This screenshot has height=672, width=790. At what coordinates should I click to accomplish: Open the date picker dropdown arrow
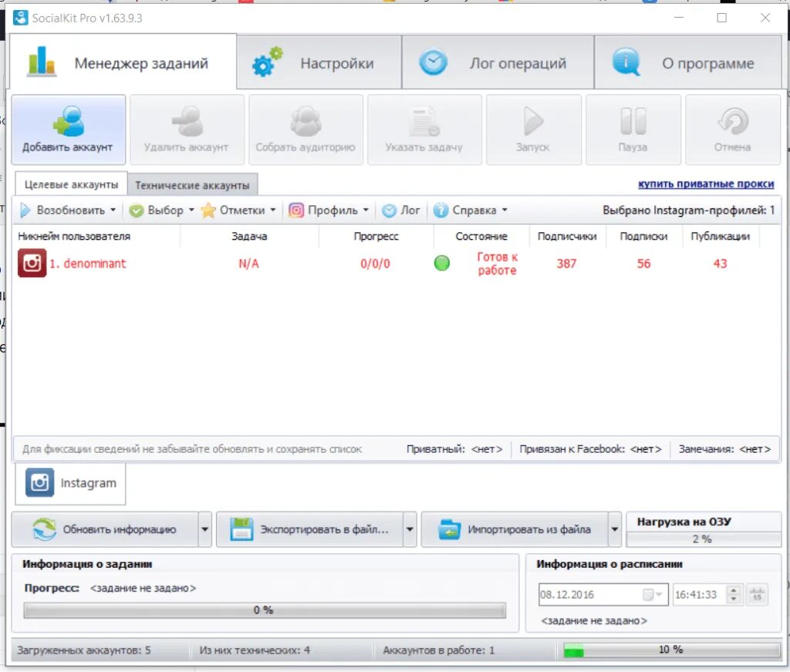659,594
